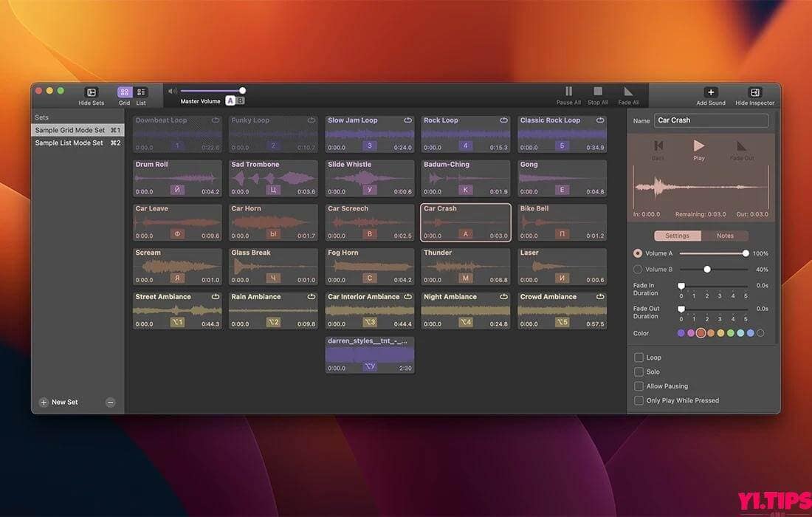
Task: Enable Loop for Car Crash
Action: click(639, 357)
